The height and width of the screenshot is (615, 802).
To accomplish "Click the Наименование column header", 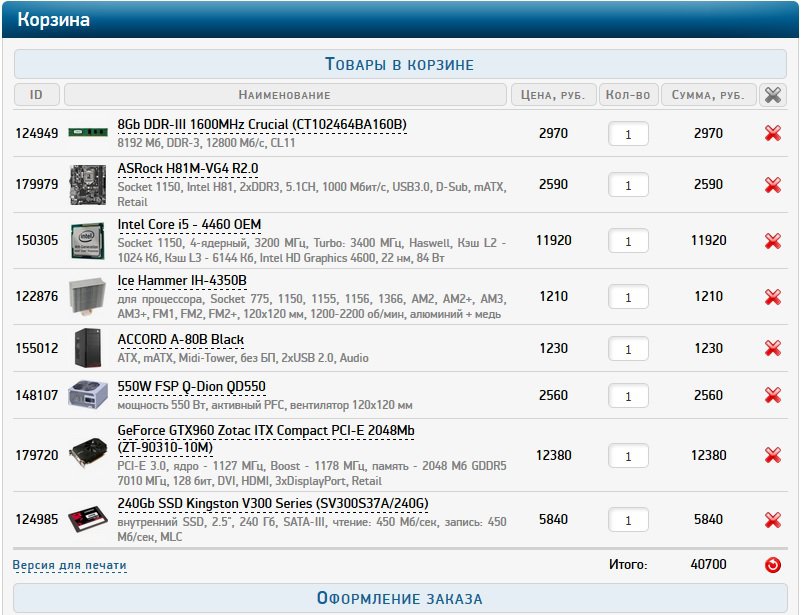I will tap(285, 95).
